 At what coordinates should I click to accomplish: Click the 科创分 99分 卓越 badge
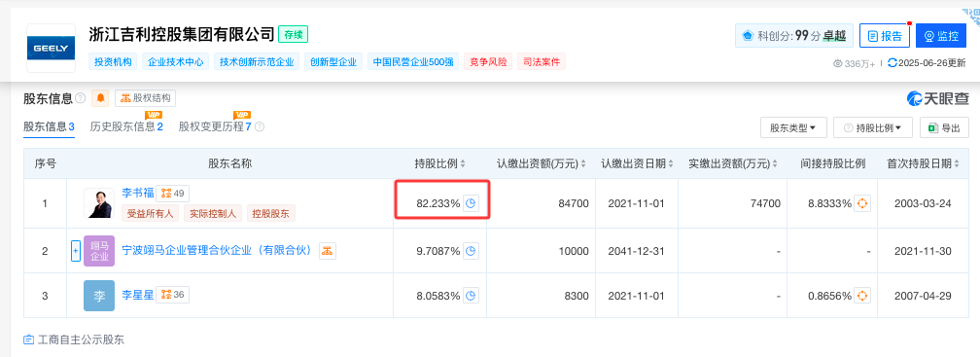pyautogui.click(x=793, y=36)
